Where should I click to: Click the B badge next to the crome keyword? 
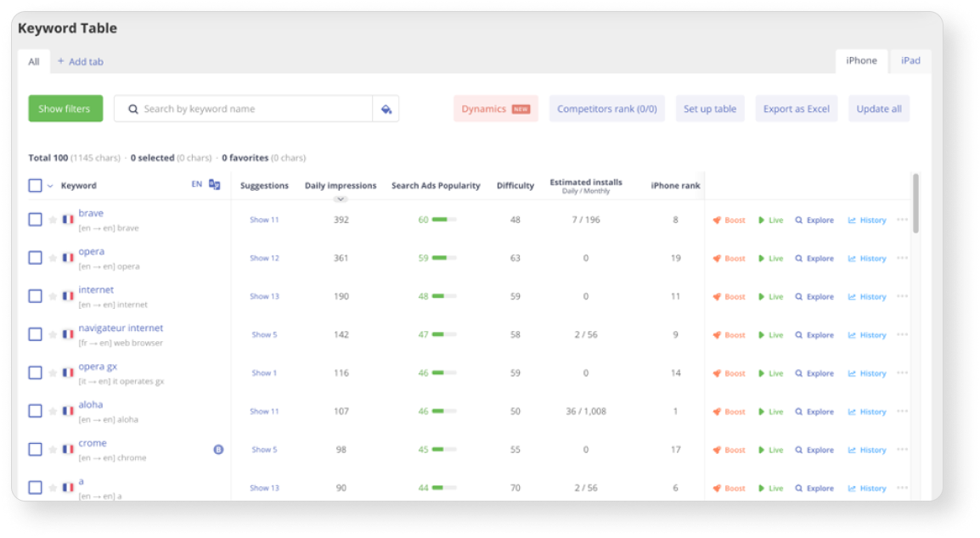217,448
